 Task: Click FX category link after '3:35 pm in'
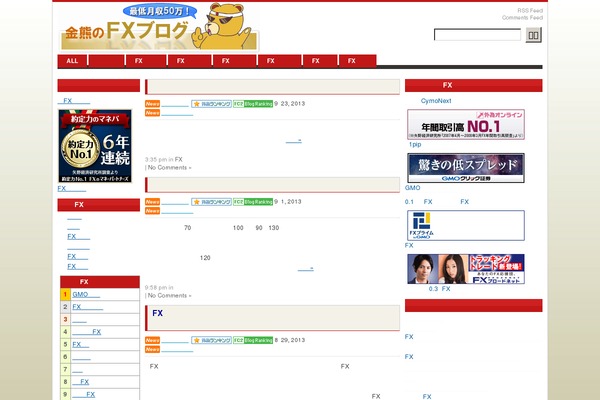179,160
